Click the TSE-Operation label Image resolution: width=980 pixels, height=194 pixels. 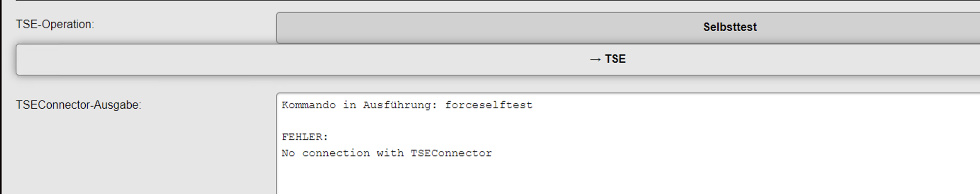[55, 24]
